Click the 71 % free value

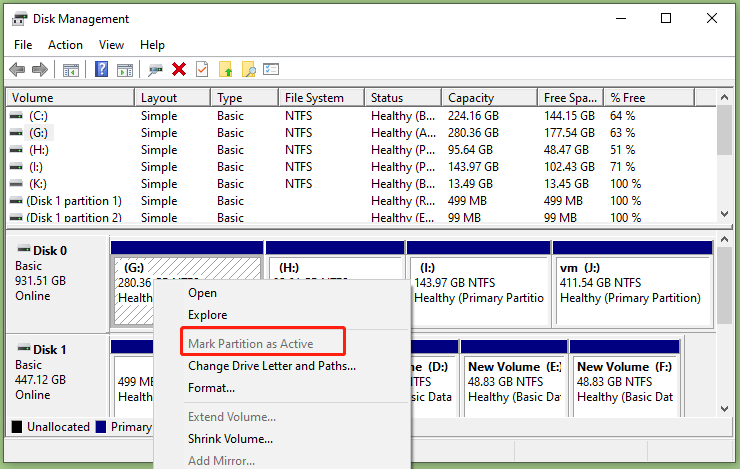coord(622,167)
